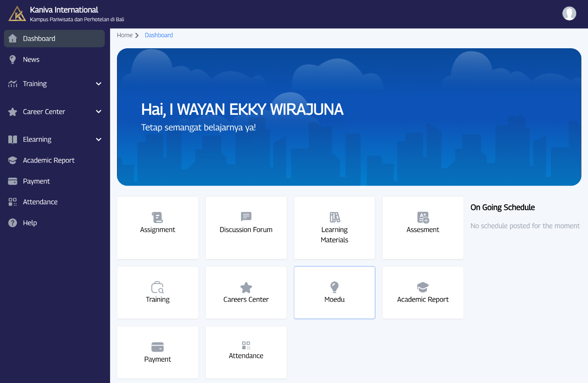Select the Kaniva International logo
This screenshot has width=588, height=383.
click(17, 13)
